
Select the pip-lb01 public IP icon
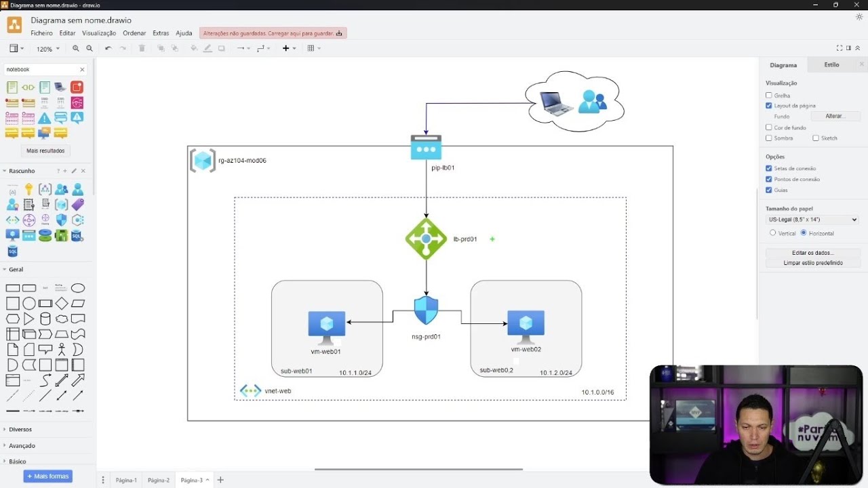coord(426,148)
